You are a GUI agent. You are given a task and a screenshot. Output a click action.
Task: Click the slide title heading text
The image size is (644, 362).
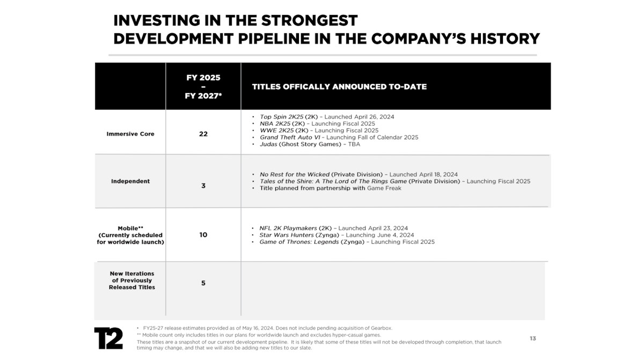[x=326, y=30]
